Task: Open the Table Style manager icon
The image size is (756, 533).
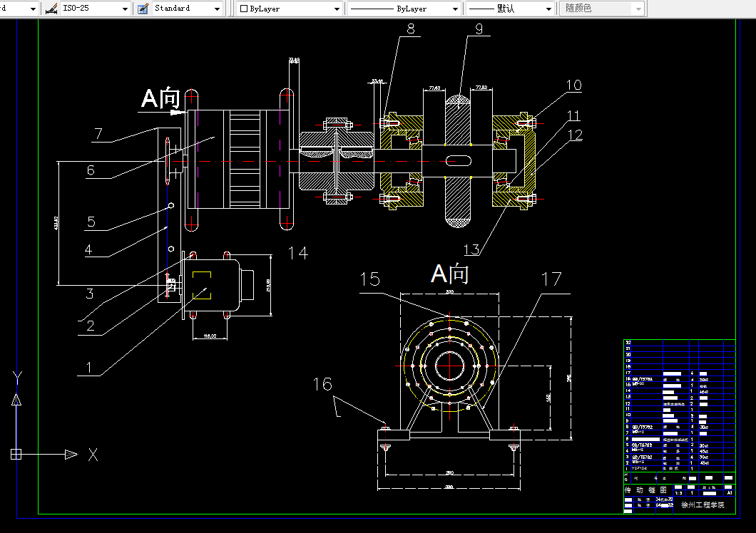Action: [143, 9]
